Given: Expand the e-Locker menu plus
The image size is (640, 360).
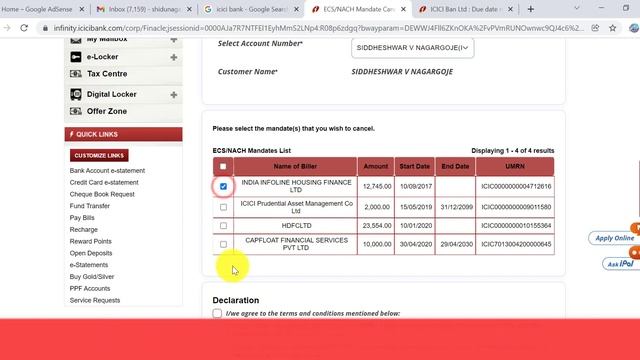Looking at the screenshot, I should [x=174, y=57].
